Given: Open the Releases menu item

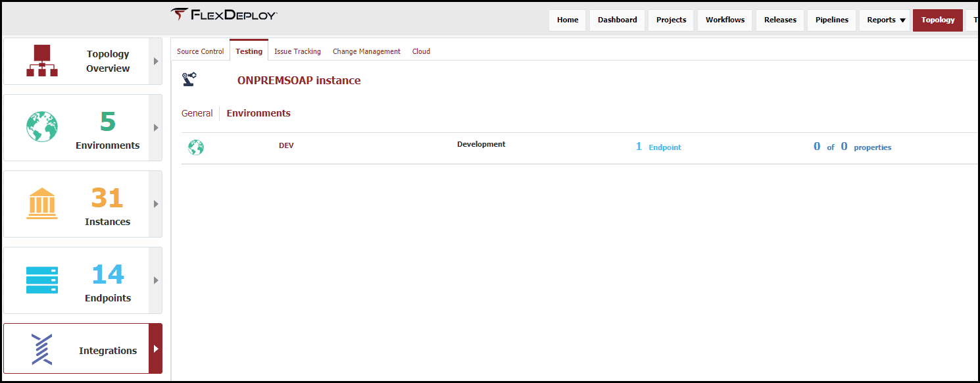Looking at the screenshot, I should [x=780, y=20].
